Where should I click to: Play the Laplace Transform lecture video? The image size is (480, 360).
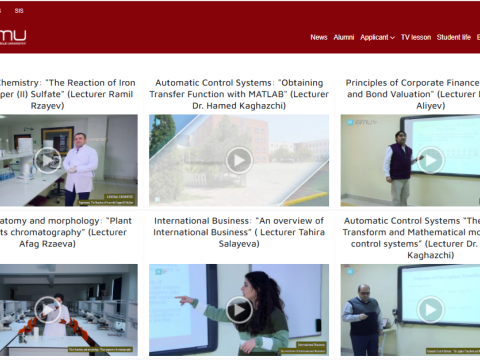(x=430, y=310)
